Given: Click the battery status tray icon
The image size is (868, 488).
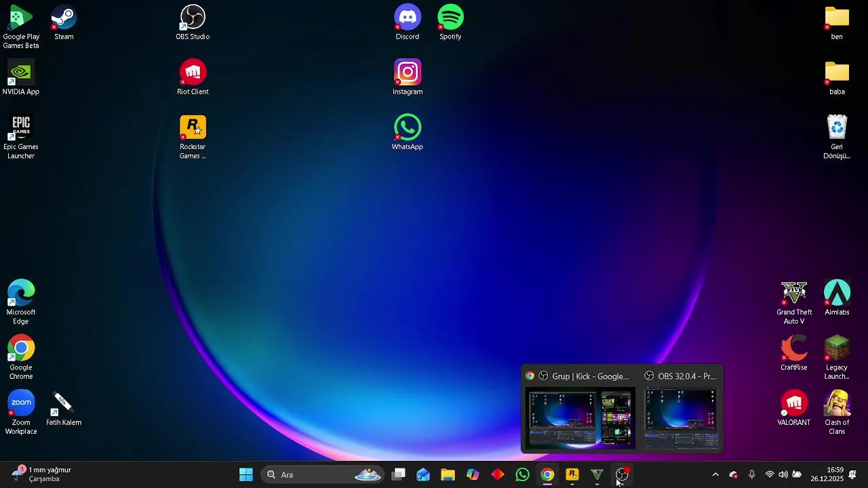Looking at the screenshot, I should pyautogui.click(x=797, y=474).
